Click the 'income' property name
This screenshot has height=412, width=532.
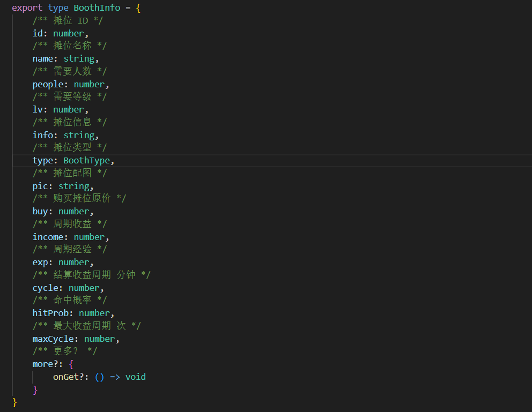coord(48,237)
